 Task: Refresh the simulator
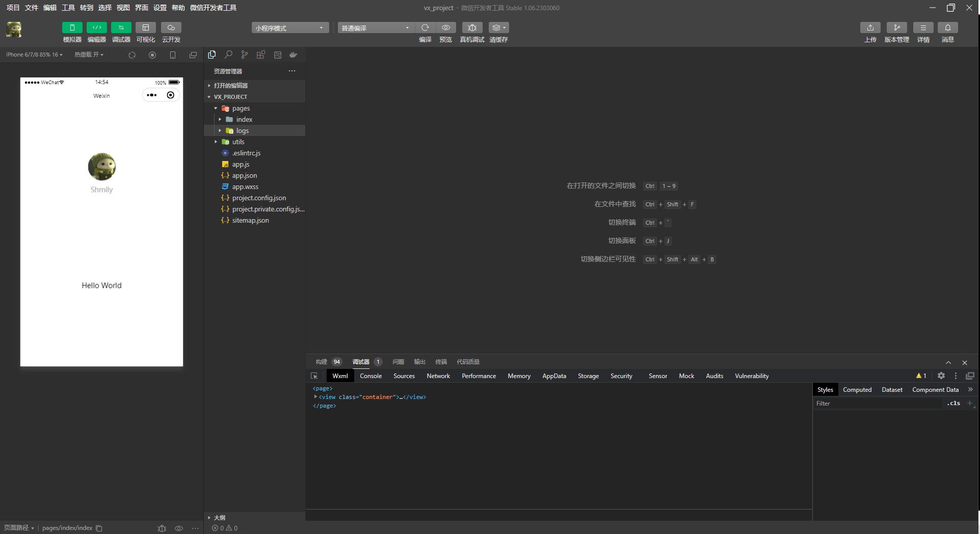[x=132, y=55]
